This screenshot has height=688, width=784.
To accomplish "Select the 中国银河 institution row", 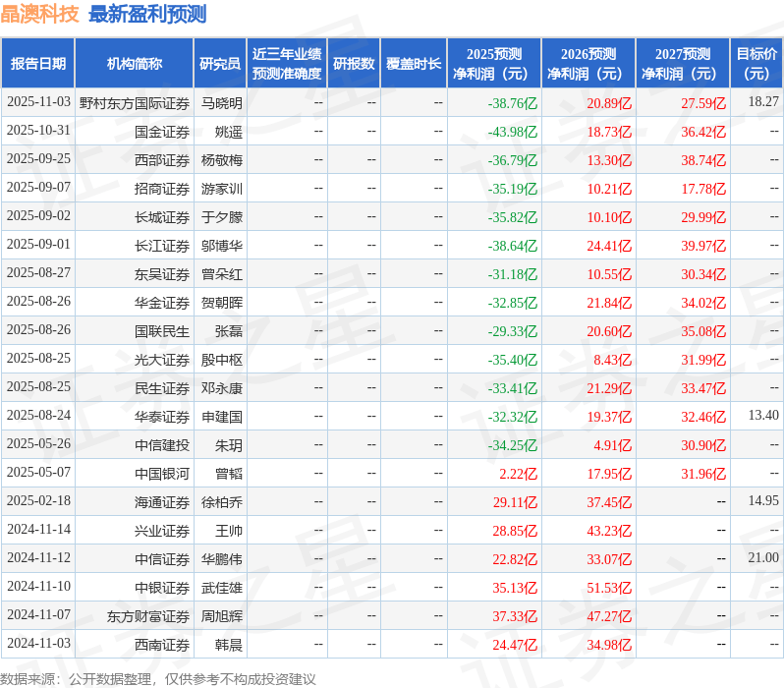I will coord(162,474).
